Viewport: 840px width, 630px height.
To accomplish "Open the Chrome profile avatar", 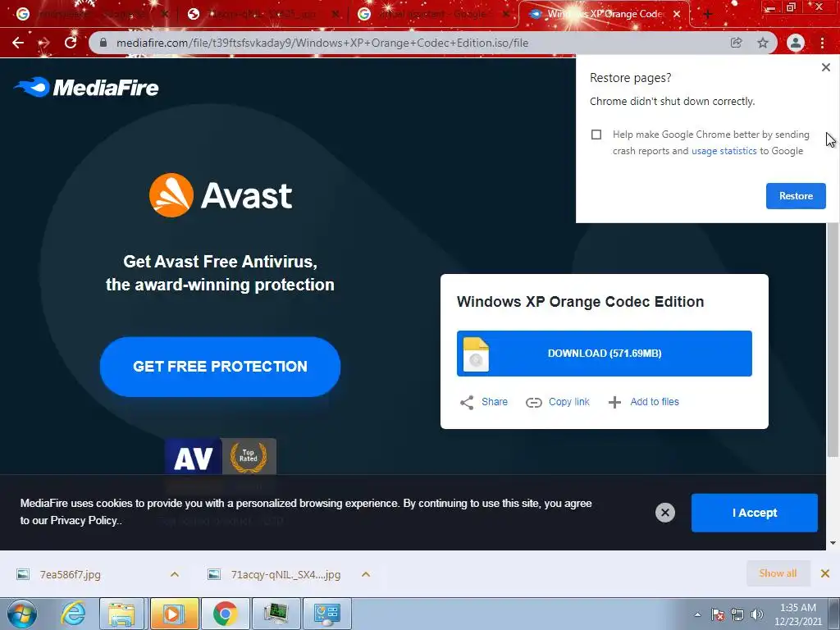I will click(796, 43).
